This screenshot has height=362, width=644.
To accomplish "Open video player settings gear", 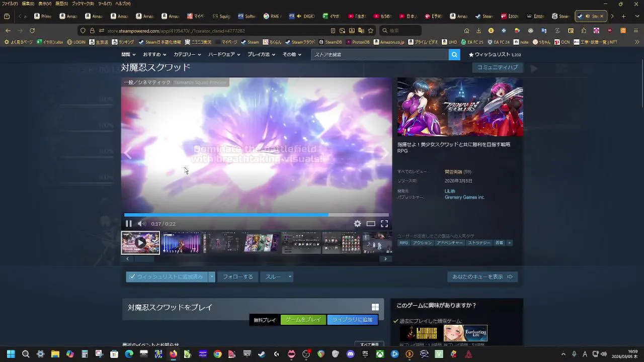I will (357, 224).
